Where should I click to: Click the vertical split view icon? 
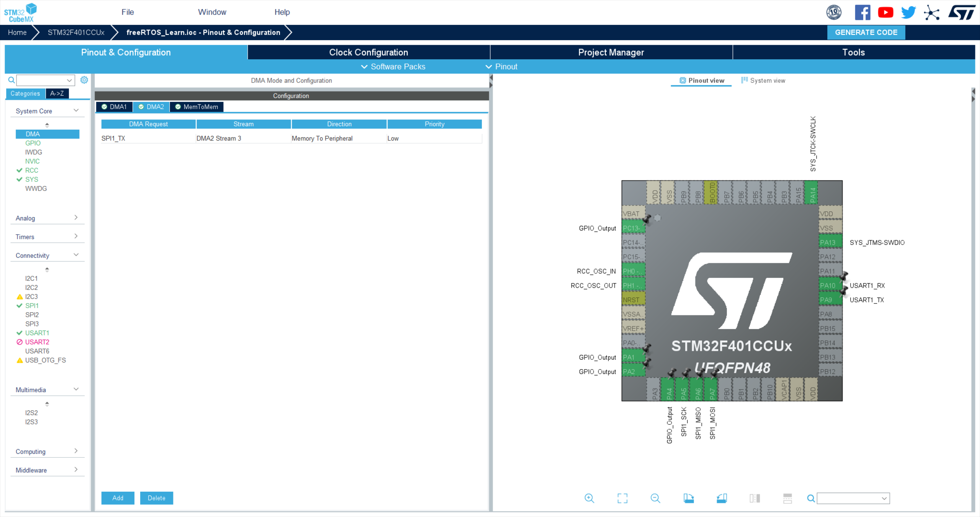755,498
